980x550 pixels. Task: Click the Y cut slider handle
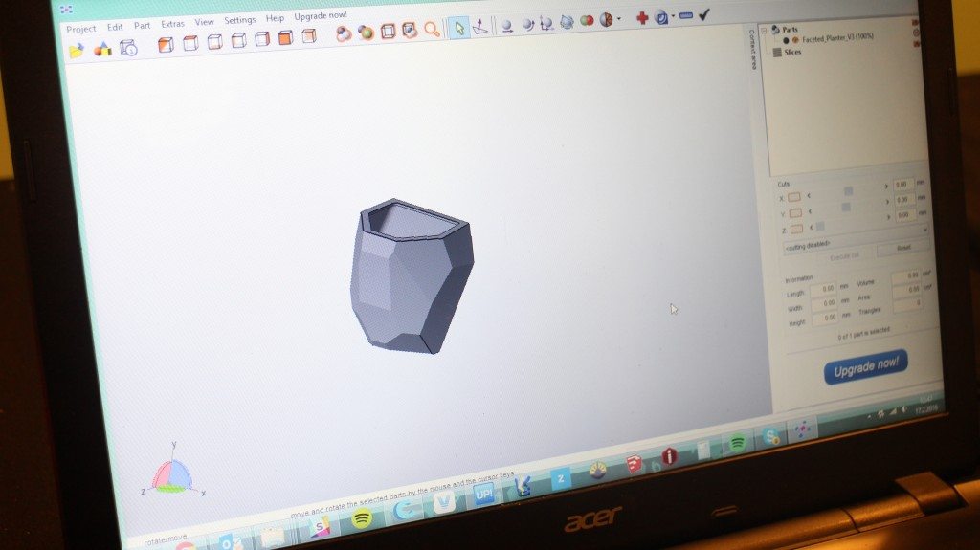tap(846, 207)
